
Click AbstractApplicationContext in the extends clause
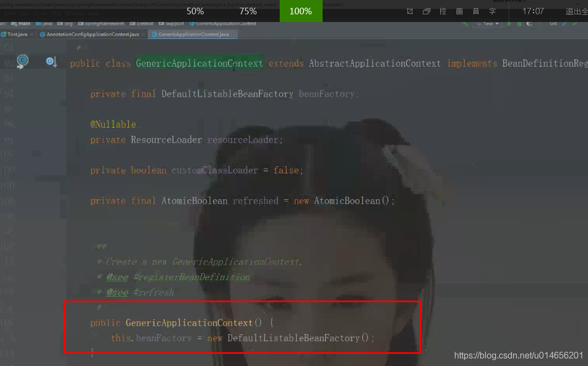pyautogui.click(x=374, y=63)
